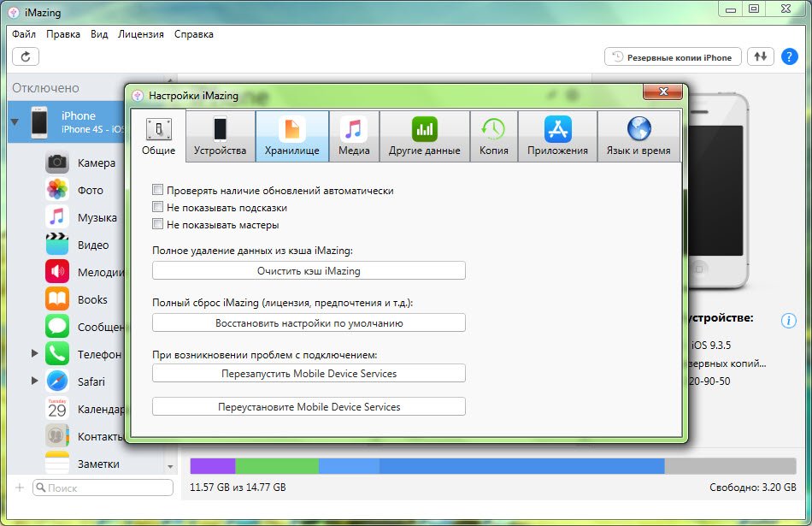Open the Приложения settings tab

558,136
